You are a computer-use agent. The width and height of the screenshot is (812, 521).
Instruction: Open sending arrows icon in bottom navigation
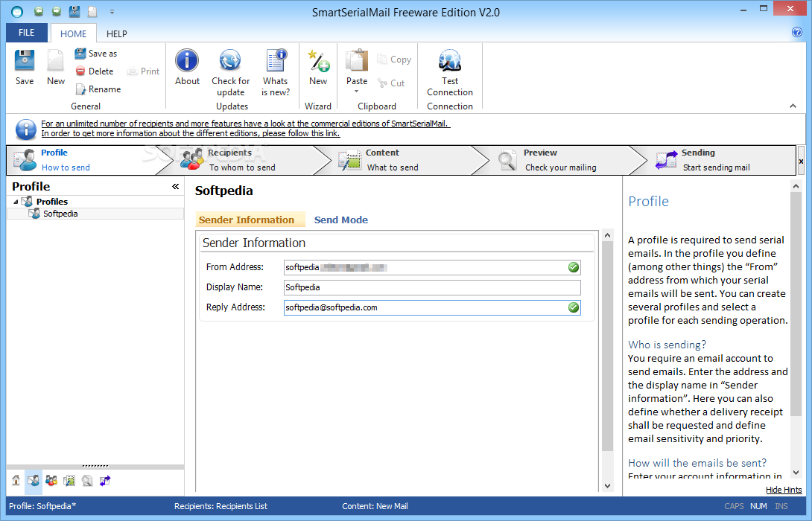tap(105, 480)
